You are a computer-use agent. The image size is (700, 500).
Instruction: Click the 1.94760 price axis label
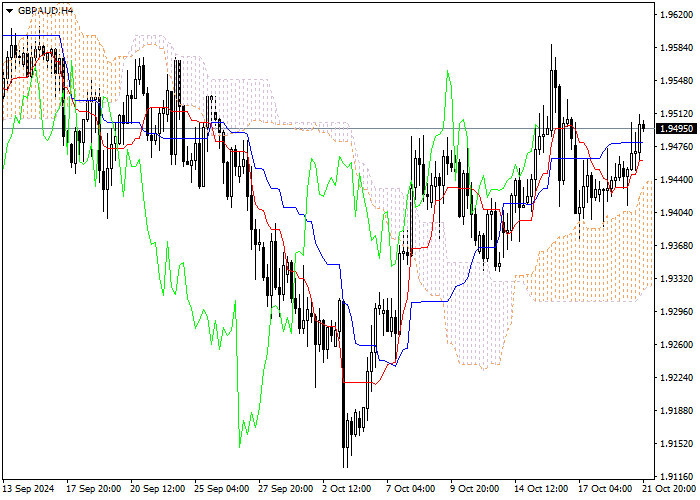click(677, 147)
